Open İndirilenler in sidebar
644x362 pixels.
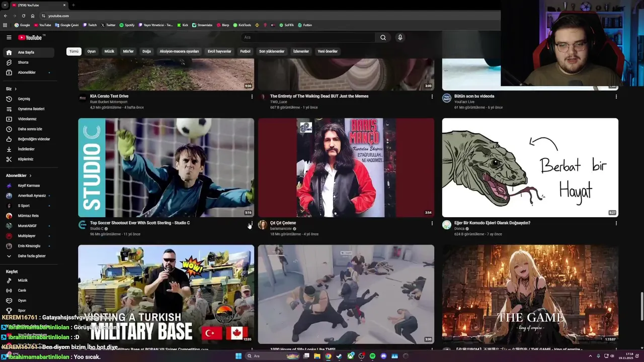29,149
